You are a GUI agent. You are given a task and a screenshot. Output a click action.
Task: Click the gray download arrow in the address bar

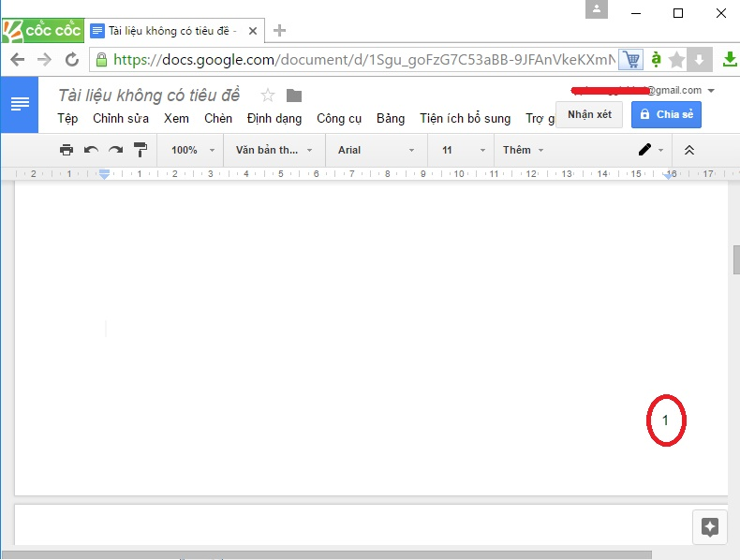[700, 60]
